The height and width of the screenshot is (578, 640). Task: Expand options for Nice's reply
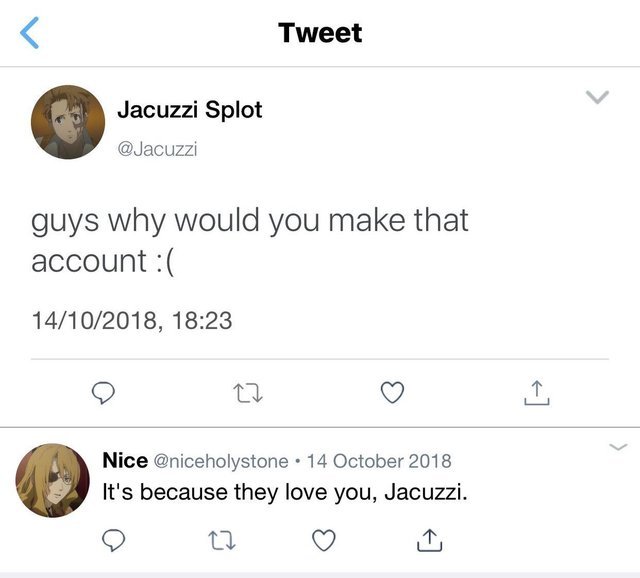coord(618,447)
